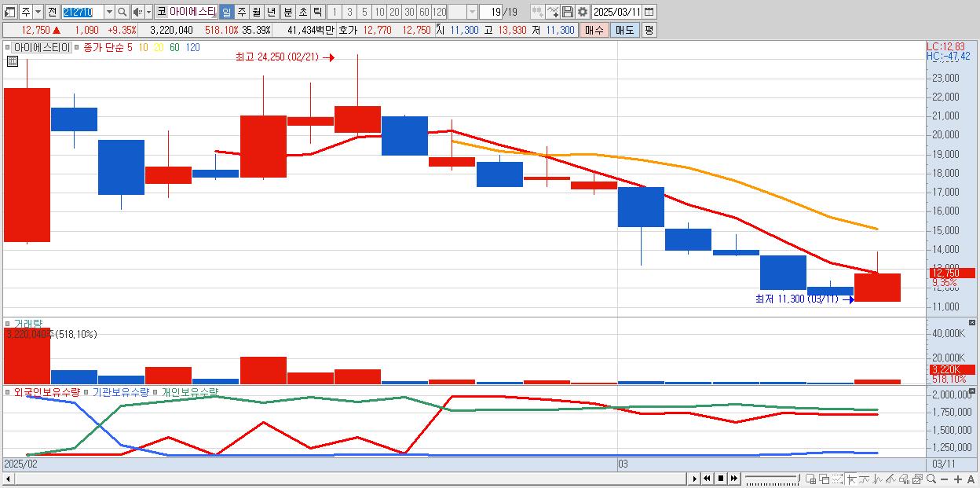The height and width of the screenshot is (488, 980).
Task: Click the 전 button in the toolbar
Action: tap(52, 12)
